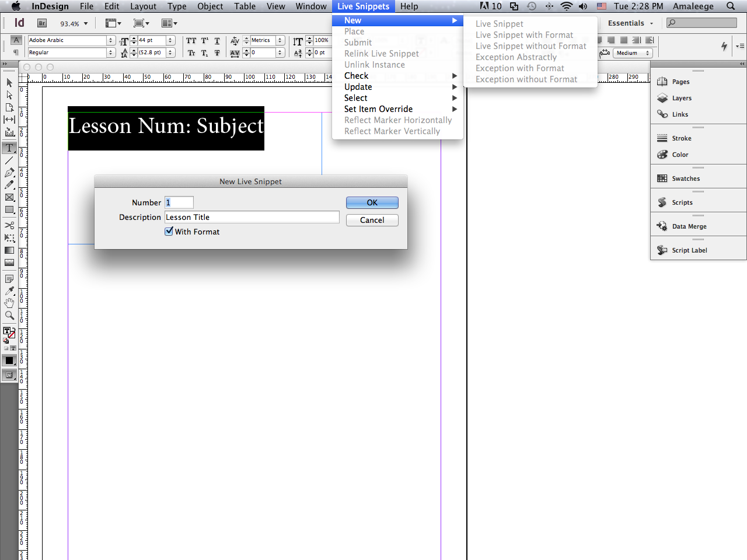Viewport: 747px width, 560px height.
Task: Toggle Small Caps formatting
Action: click(191, 53)
